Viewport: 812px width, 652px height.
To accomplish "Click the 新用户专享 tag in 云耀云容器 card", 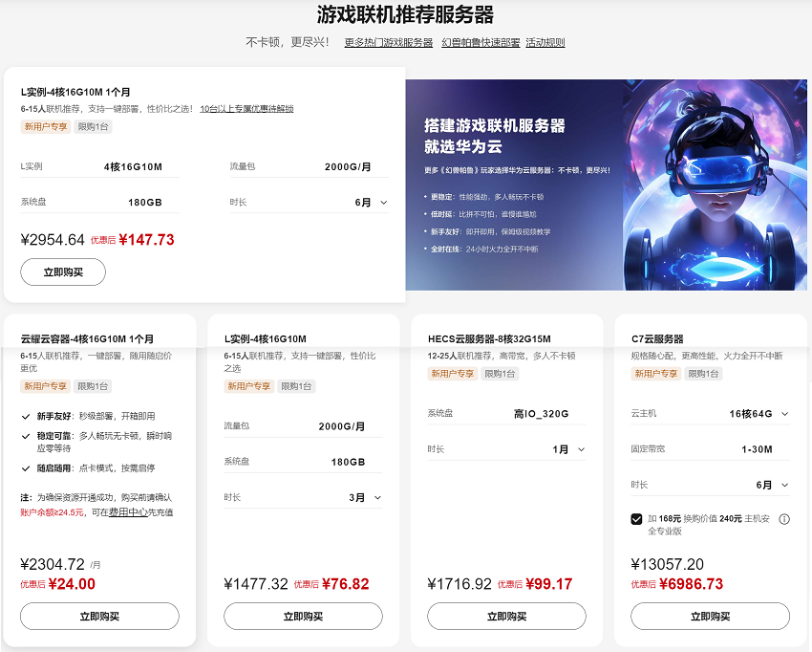I will click(x=46, y=386).
